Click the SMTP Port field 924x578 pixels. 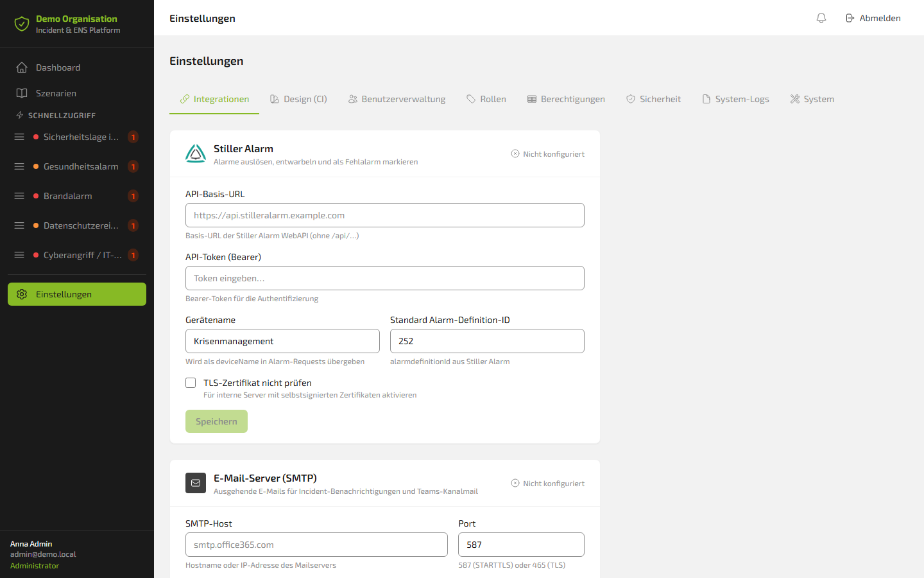[521, 545]
